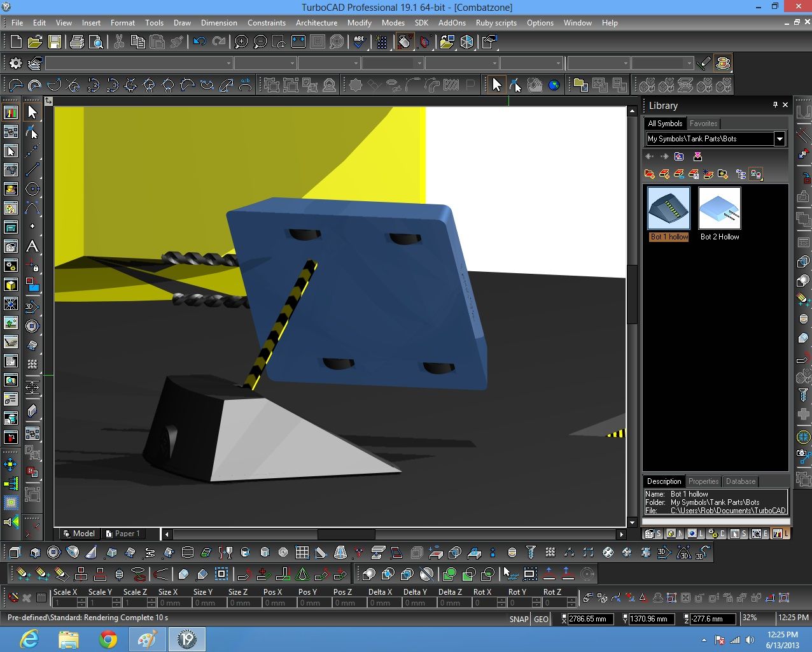Select the Bot 2 Hollow symbol thumbnail
Screen dimensions: 812x652
click(x=720, y=209)
